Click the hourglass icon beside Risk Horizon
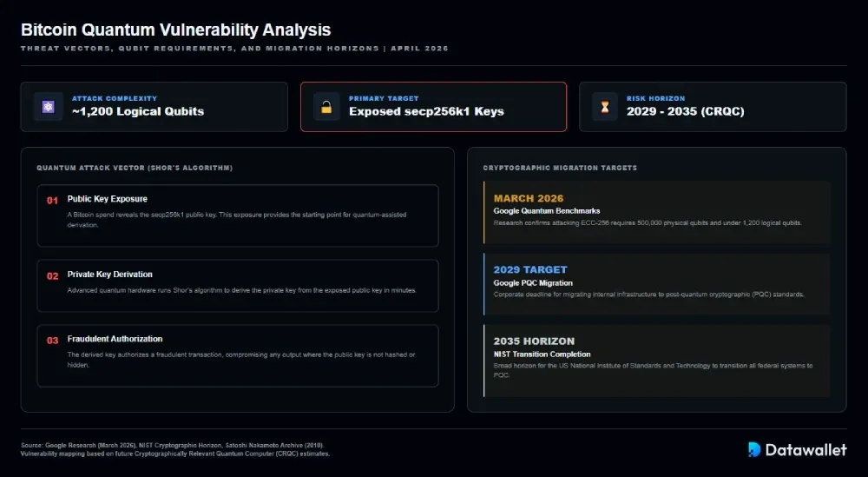 click(x=604, y=107)
